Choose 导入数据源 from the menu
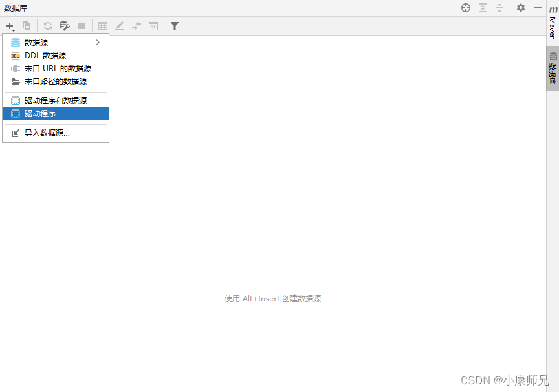The image size is (559, 392). pos(45,133)
